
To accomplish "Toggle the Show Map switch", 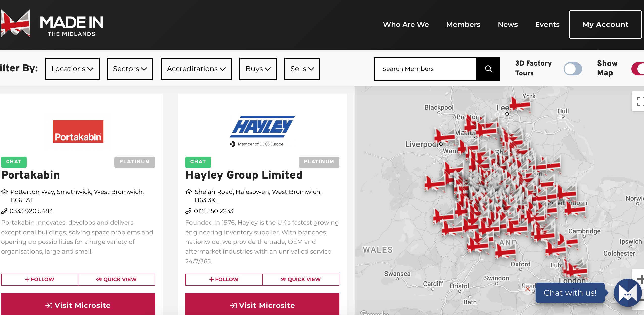I will point(638,69).
